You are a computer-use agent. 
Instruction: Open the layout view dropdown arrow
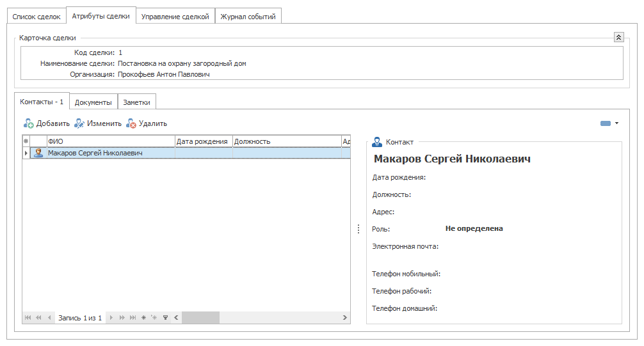click(x=616, y=123)
